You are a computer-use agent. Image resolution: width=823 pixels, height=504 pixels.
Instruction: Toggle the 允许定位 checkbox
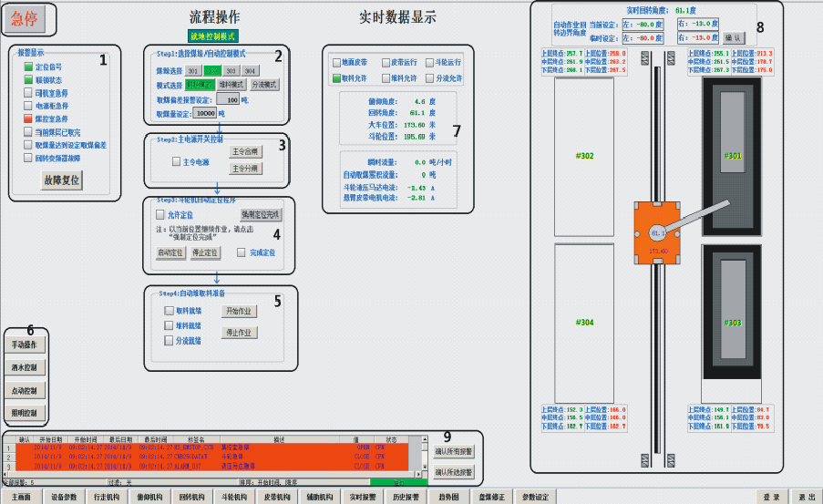[x=160, y=215]
